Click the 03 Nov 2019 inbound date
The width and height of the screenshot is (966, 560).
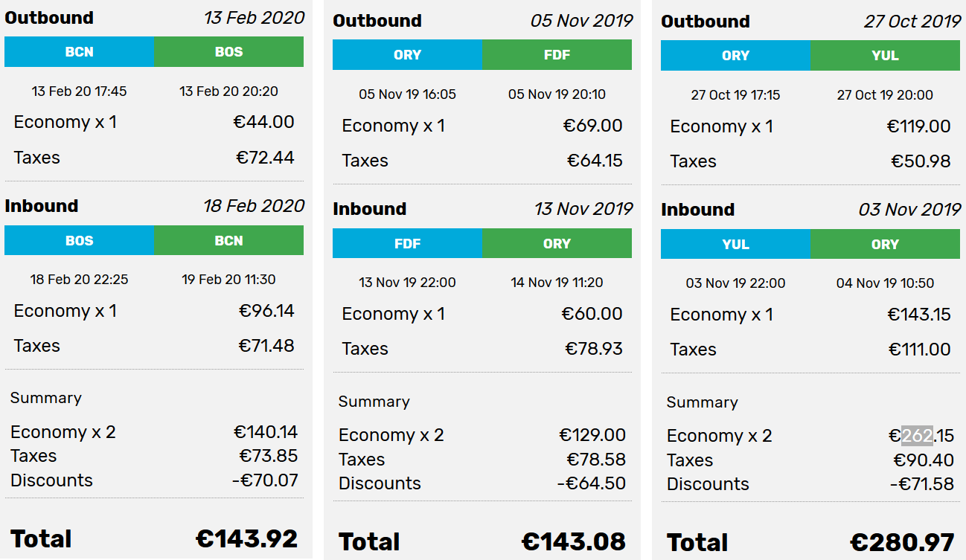pos(909,210)
